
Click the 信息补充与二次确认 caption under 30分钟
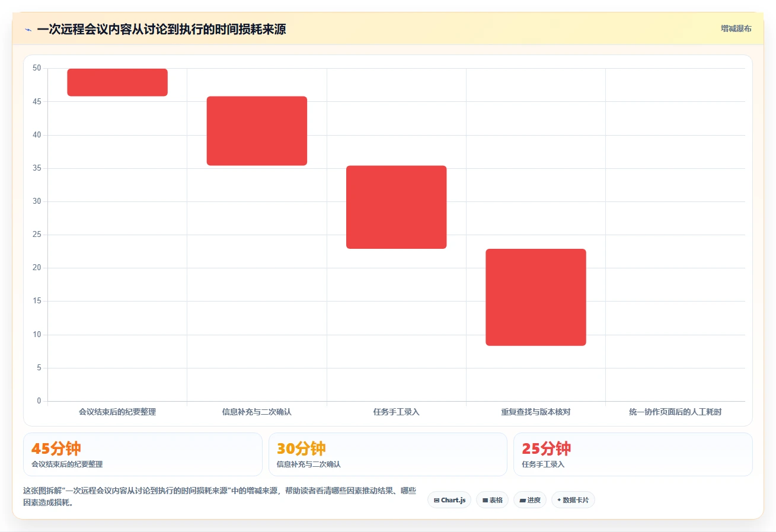[309, 464]
